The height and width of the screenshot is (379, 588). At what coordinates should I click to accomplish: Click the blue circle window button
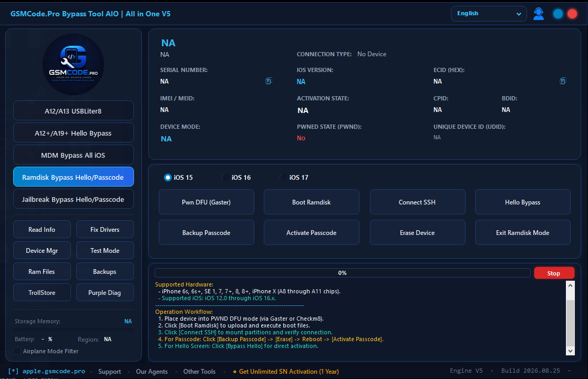pyautogui.click(x=558, y=14)
